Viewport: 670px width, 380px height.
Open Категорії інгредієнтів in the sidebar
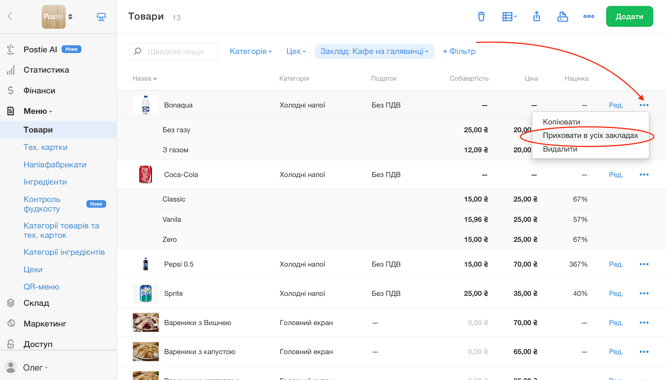coord(64,252)
